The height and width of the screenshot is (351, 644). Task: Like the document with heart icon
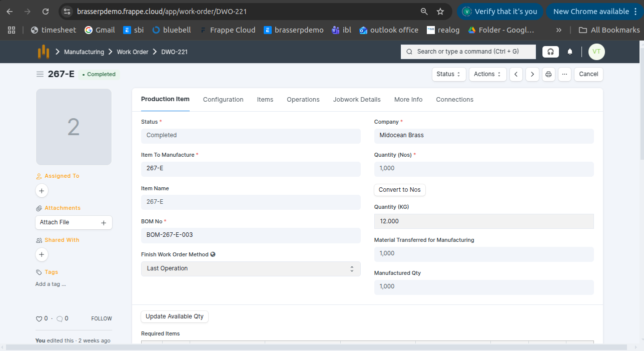click(x=39, y=318)
